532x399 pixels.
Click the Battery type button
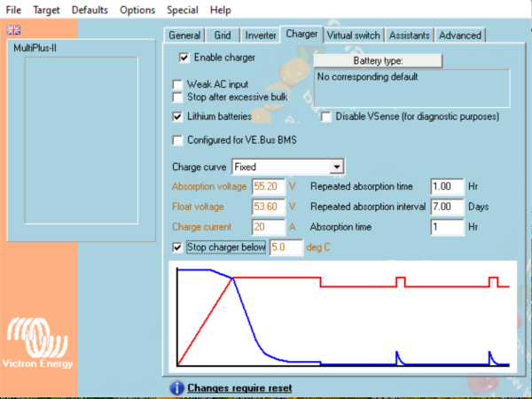coord(378,60)
